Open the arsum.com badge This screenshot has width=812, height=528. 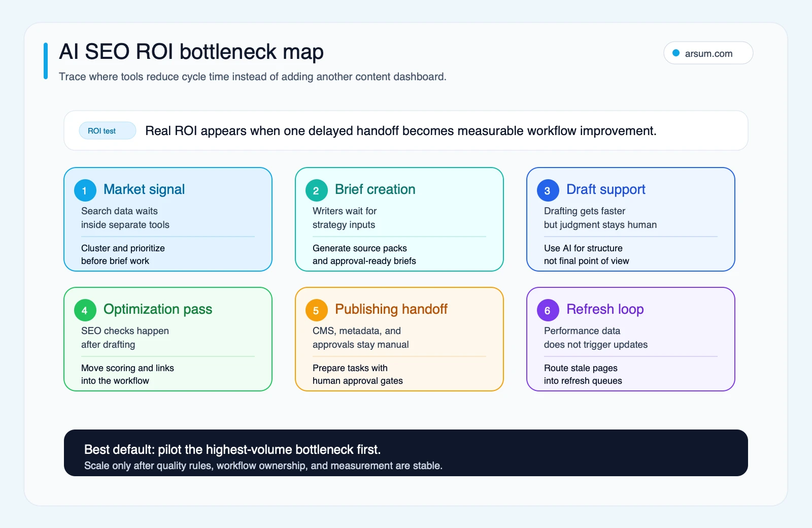point(708,53)
